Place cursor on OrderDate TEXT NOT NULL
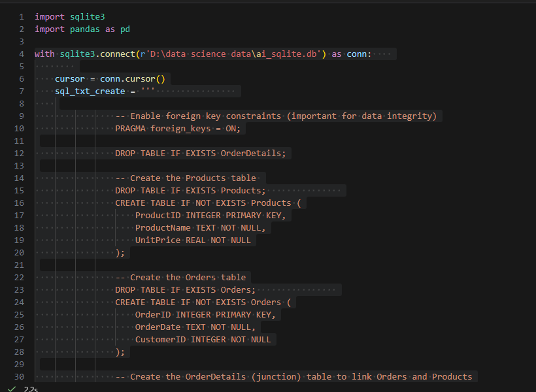 coord(195,327)
